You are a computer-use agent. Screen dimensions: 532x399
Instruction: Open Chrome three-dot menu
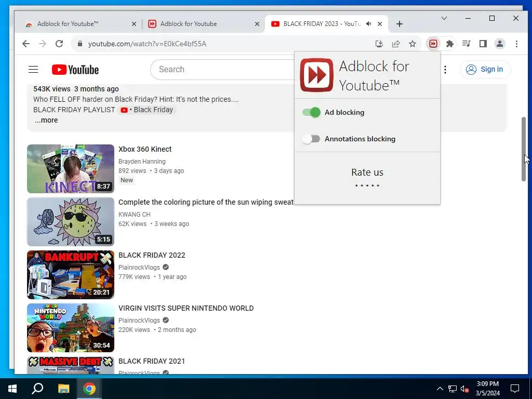point(516,44)
